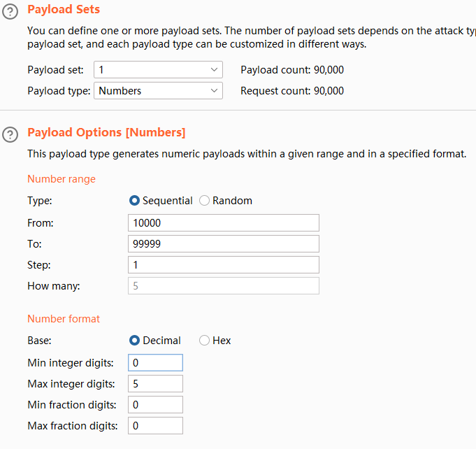
Task: Click the To field containing 99999
Action: (x=224, y=244)
